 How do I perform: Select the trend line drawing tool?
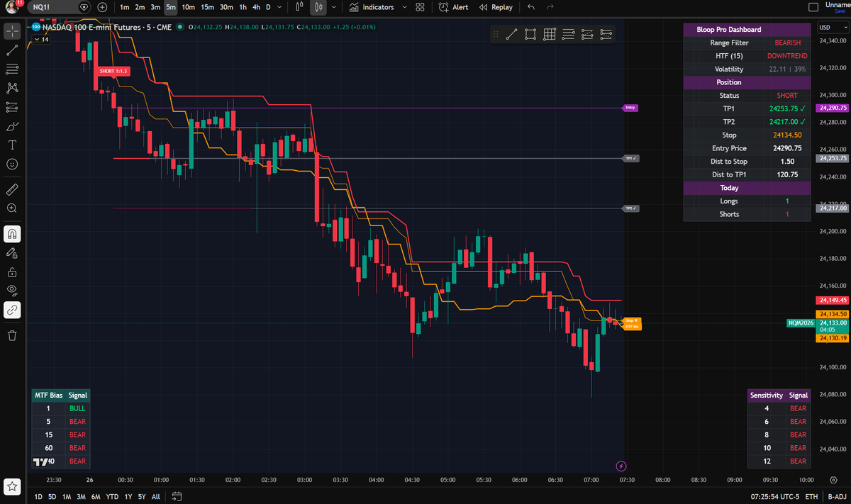tap(12, 50)
